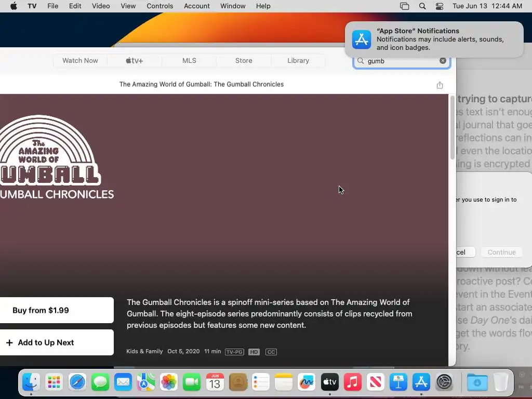Viewport: 532px width, 399px height.
Task: Open Reminders app in the dock
Action: pyautogui.click(x=261, y=382)
